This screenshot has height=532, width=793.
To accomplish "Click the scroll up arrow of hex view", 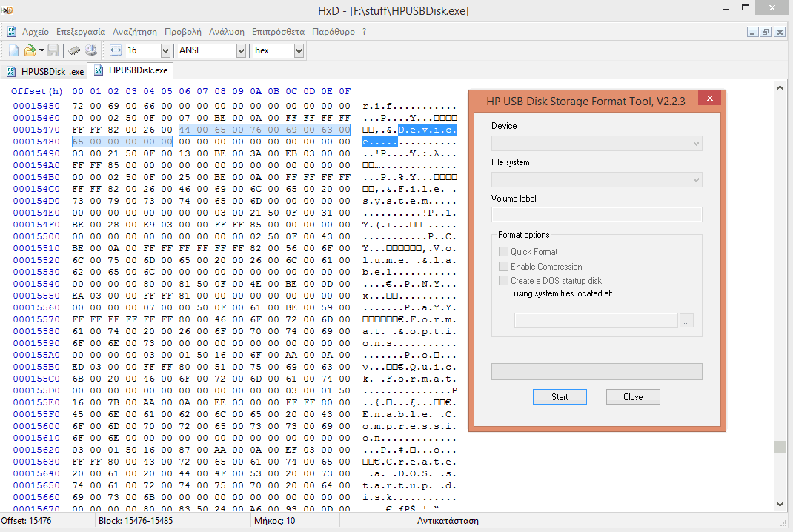I will [780, 87].
